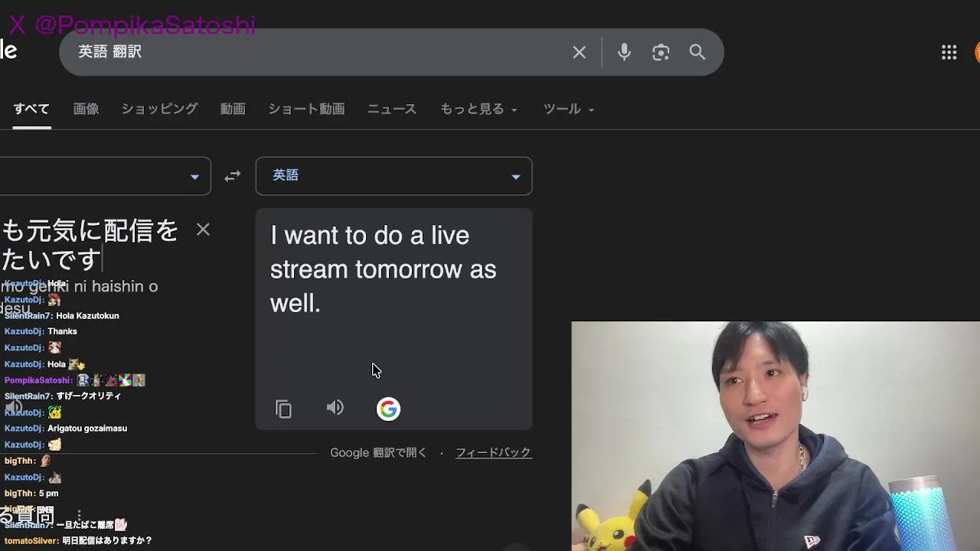Click the magnifier search icon
This screenshot has height=551, width=980.
(697, 52)
